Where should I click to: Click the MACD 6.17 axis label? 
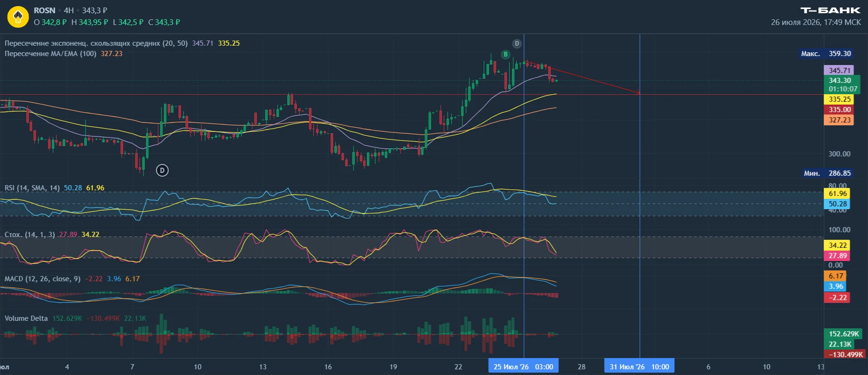[x=836, y=276]
